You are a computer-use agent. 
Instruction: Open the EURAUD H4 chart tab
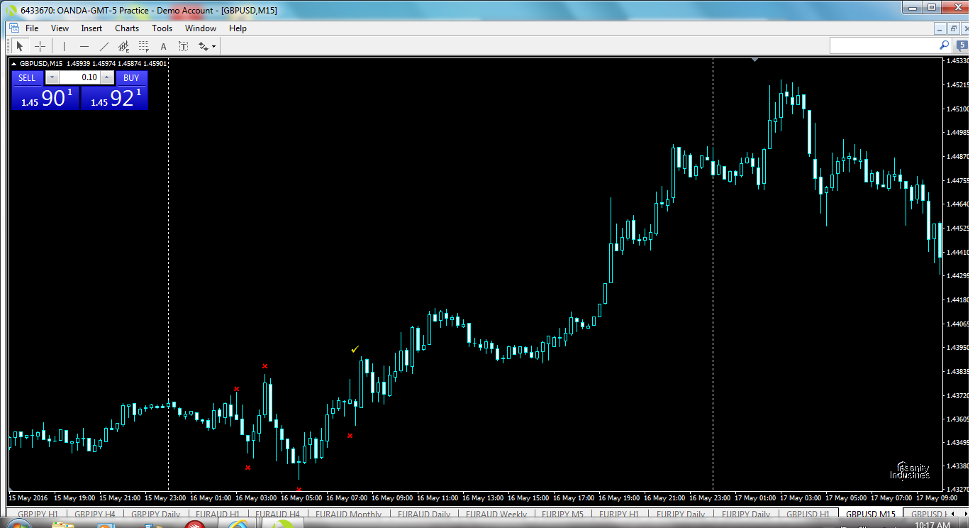(x=277, y=514)
